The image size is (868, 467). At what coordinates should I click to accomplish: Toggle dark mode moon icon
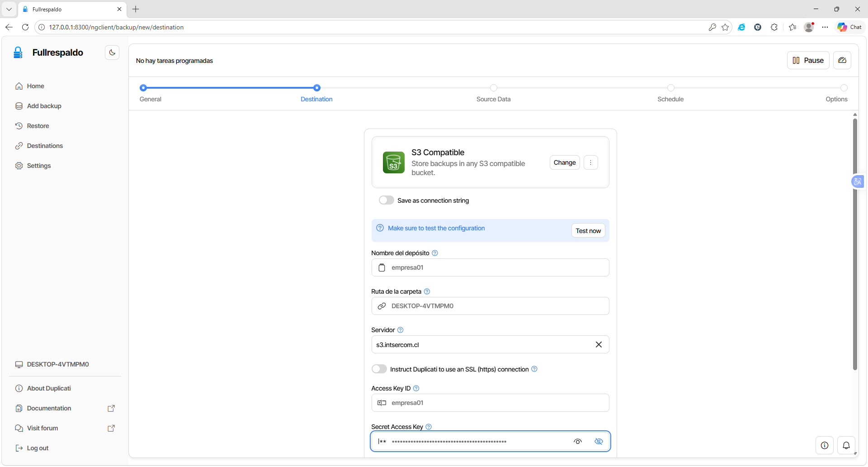(112, 52)
